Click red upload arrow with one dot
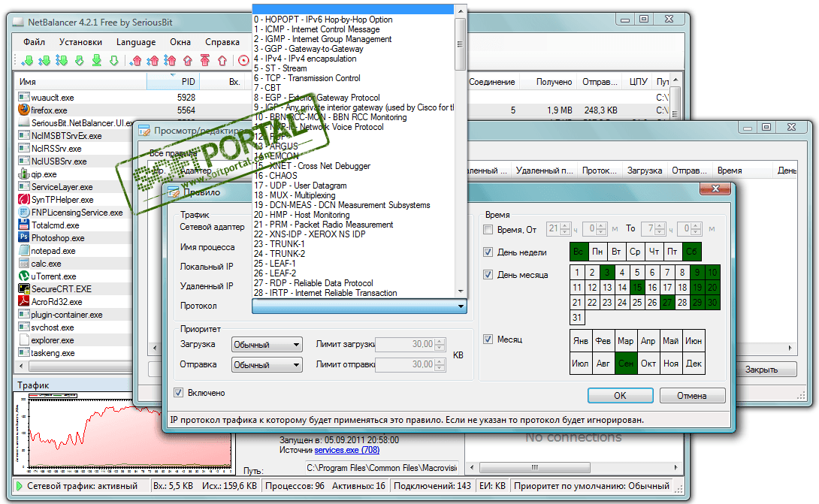The width and height of the screenshot is (819, 504). coord(136,61)
